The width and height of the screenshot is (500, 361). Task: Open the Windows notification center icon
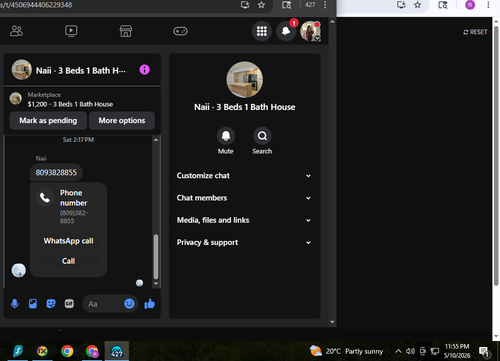(484, 351)
